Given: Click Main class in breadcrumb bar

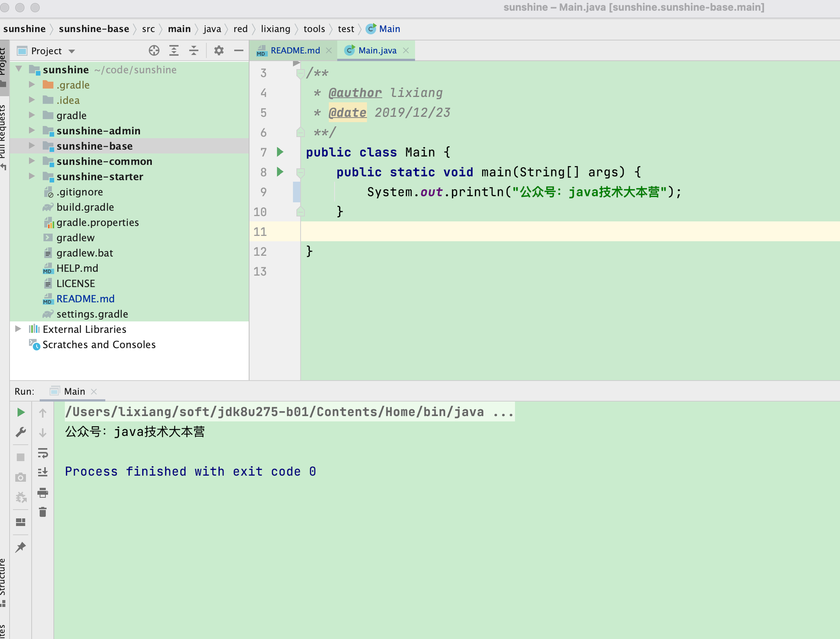Looking at the screenshot, I should pos(383,29).
